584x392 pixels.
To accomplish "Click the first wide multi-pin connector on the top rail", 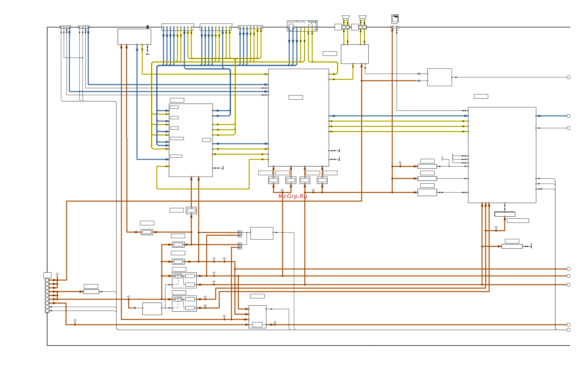I will click(178, 27).
